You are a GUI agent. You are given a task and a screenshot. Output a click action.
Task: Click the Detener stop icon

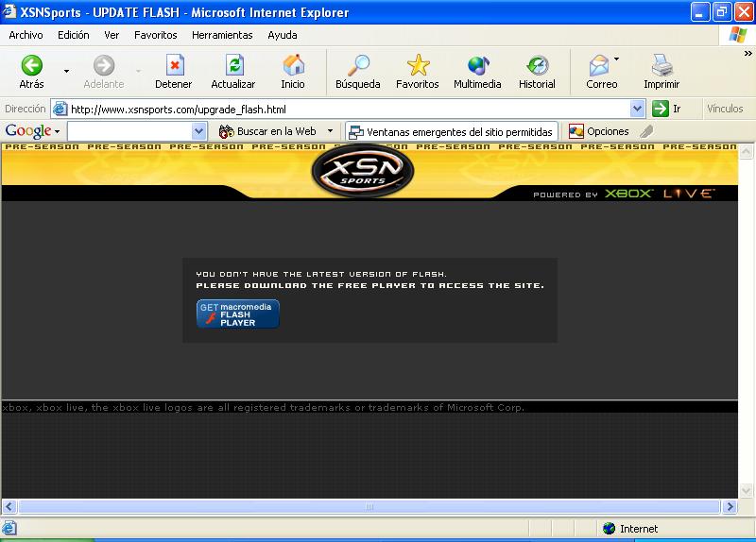click(174, 65)
